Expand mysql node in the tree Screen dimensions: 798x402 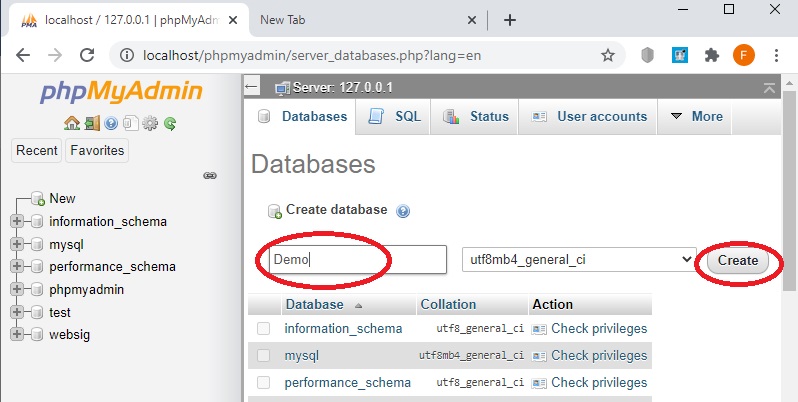point(17,244)
